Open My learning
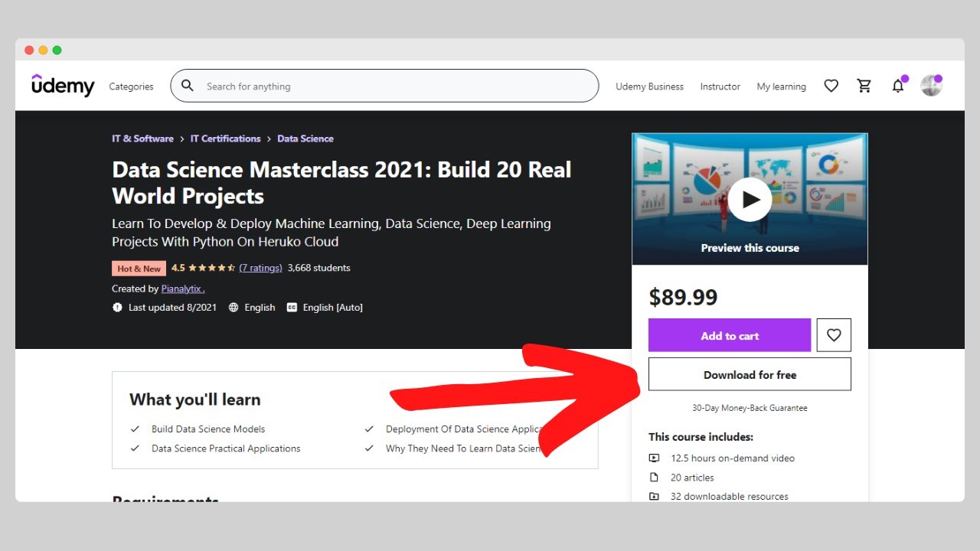Viewport: 980px width, 551px height. tap(781, 86)
